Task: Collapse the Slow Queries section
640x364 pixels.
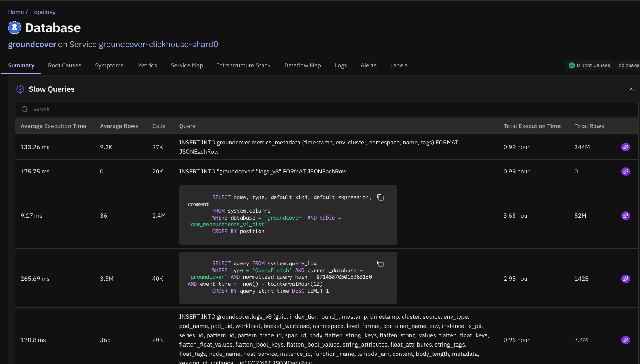Action: (x=631, y=89)
